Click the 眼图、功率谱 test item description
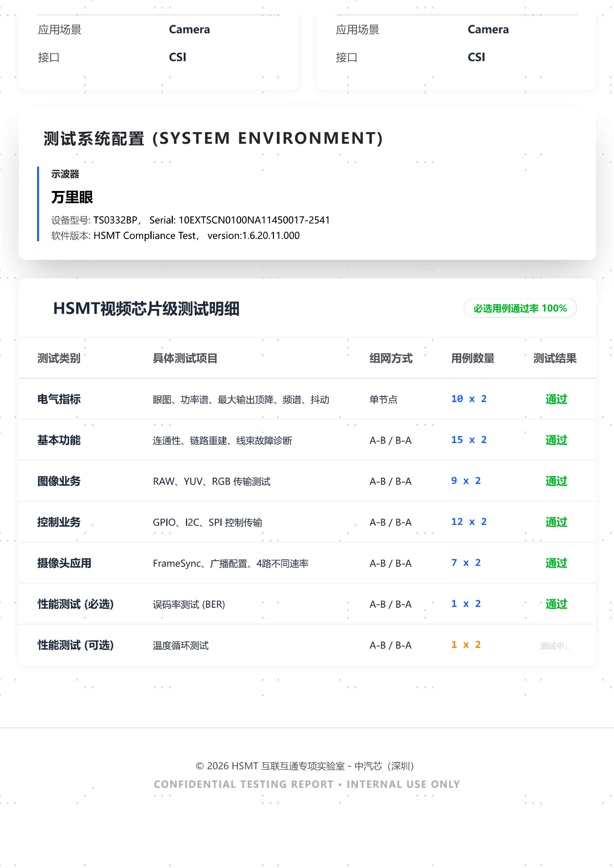Image resolution: width=614 pixels, height=868 pixels. click(x=241, y=399)
